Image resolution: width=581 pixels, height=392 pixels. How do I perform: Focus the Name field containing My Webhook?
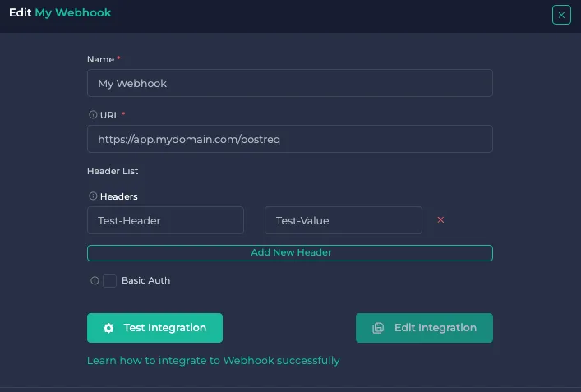point(290,83)
